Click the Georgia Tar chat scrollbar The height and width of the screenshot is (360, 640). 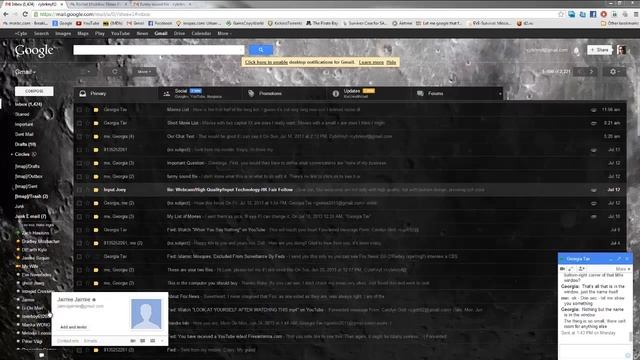[x=630, y=336]
